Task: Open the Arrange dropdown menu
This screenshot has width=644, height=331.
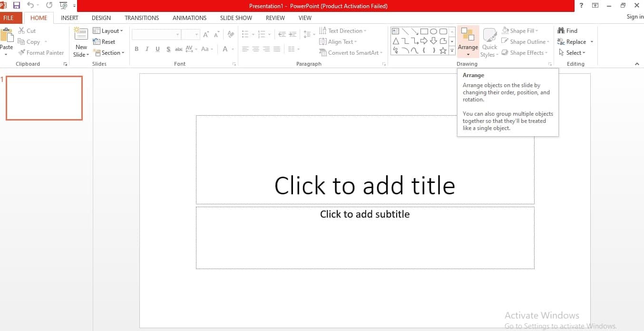Action: (x=468, y=42)
